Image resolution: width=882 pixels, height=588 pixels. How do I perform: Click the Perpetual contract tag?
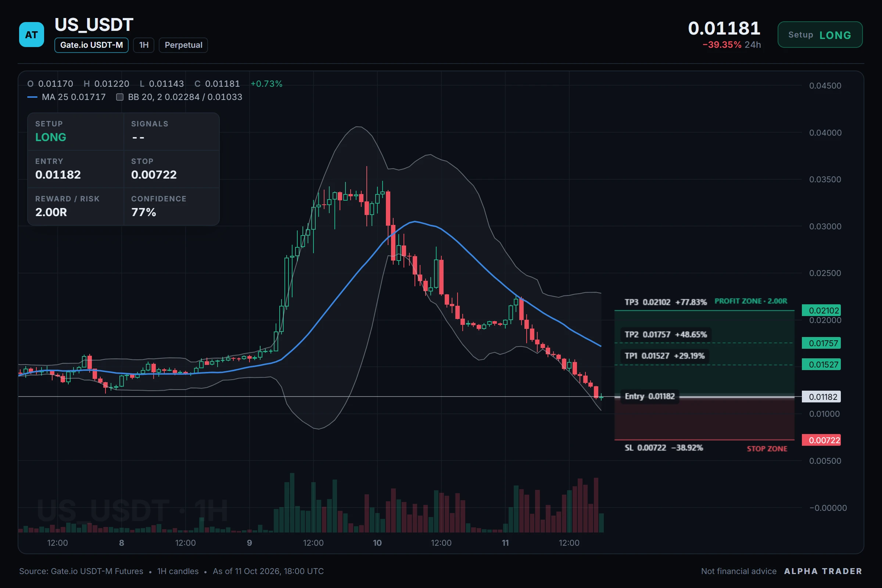coord(183,45)
